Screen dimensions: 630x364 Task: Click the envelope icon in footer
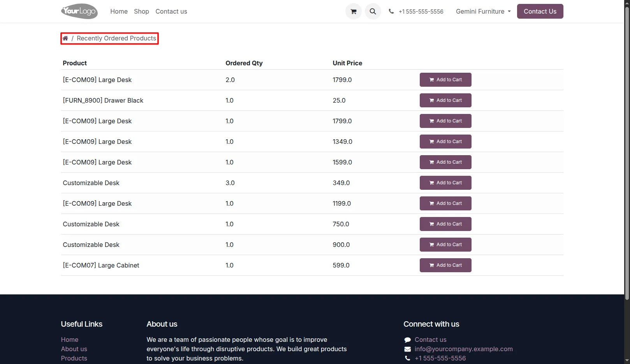(x=408, y=349)
